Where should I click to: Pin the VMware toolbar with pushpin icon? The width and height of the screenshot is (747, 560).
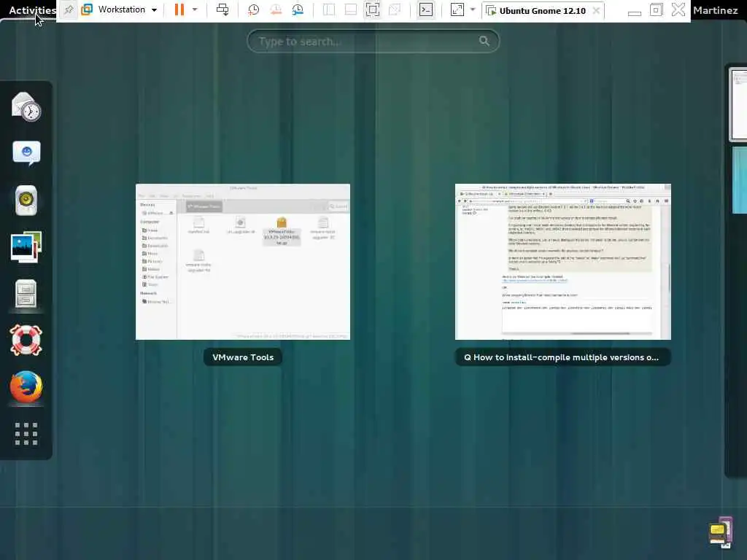tap(69, 9)
